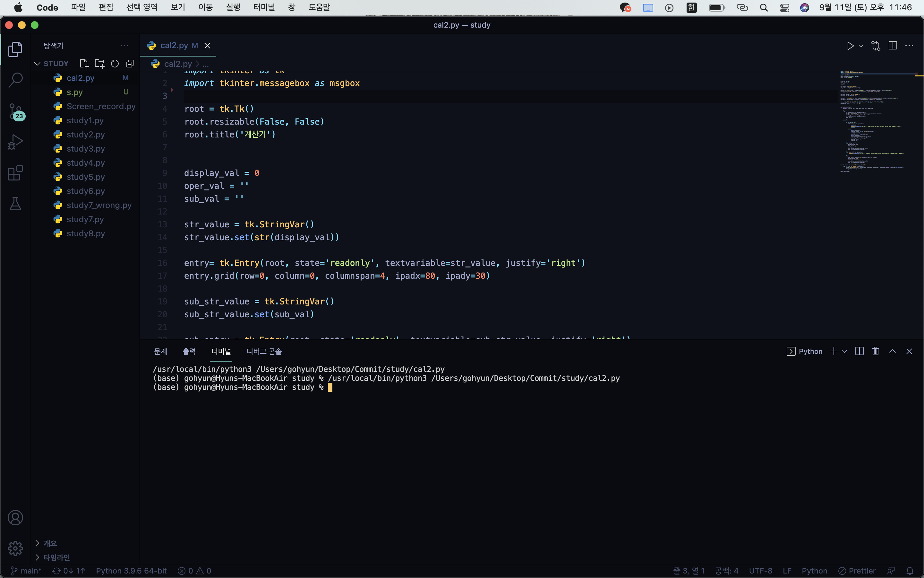Viewport: 924px width, 578px height.
Task: Select Python terminal label in panel
Action: (x=805, y=351)
